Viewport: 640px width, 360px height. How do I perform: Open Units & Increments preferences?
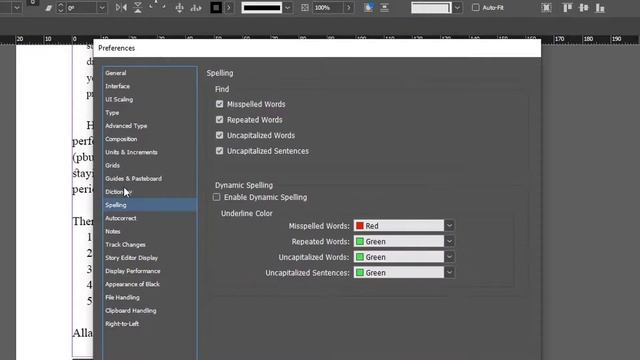[x=150, y=152]
